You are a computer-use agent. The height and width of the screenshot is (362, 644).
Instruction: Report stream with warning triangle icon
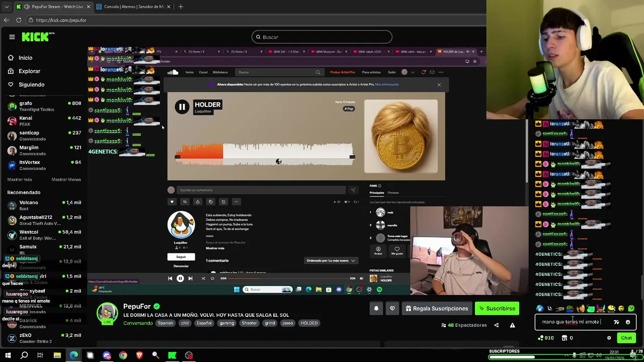pyautogui.click(x=512, y=325)
